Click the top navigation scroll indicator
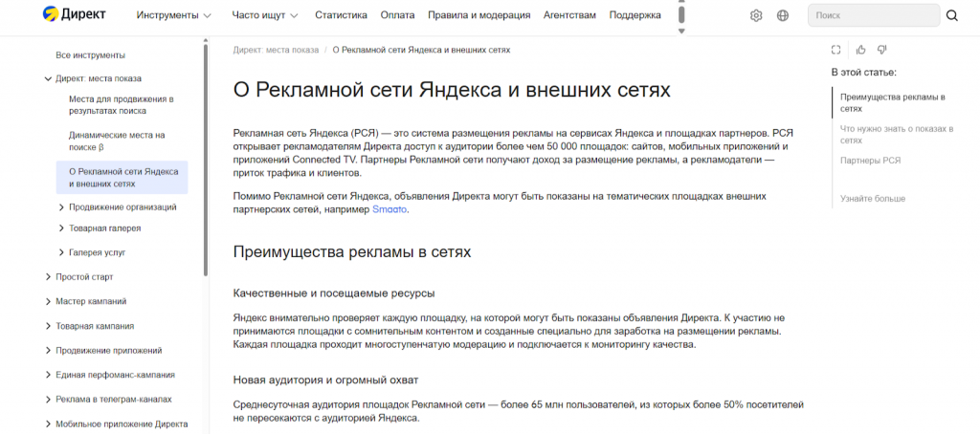 click(681, 13)
